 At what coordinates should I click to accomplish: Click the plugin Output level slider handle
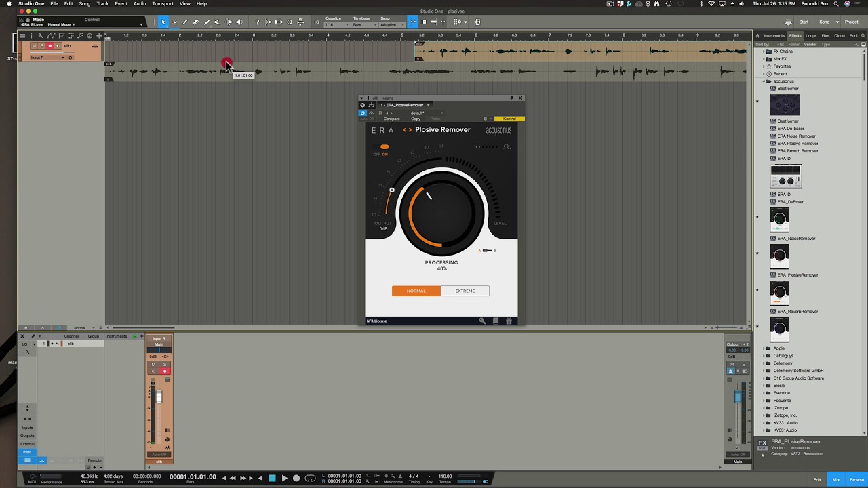391,190
